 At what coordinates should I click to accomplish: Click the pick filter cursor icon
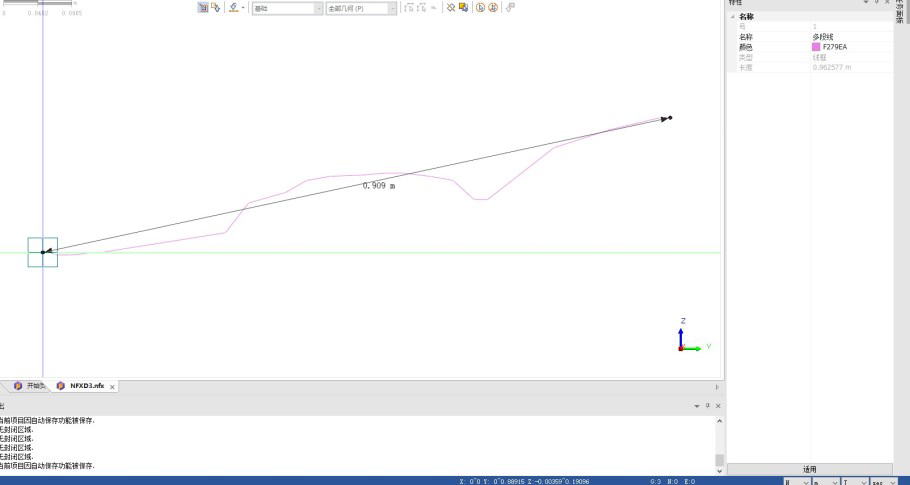(215, 7)
